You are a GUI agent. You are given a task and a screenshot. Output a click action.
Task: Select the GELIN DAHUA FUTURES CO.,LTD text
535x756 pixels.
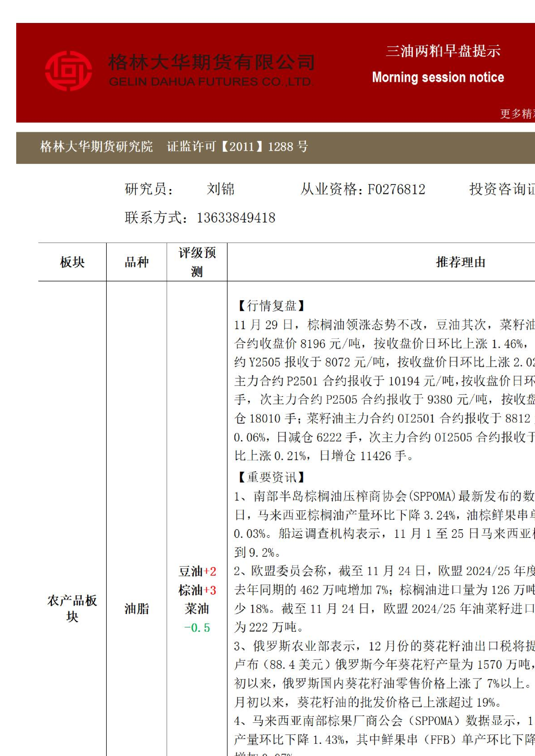click(x=210, y=82)
